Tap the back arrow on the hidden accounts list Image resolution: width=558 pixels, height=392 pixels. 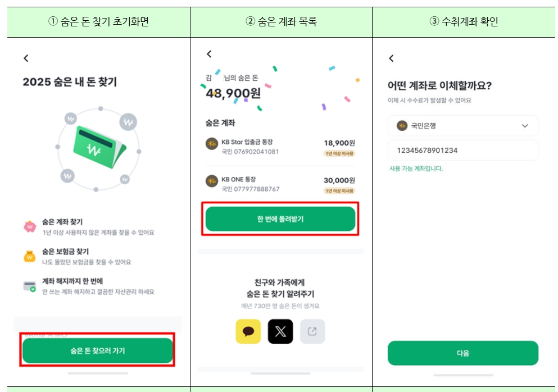[x=209, y=54]
